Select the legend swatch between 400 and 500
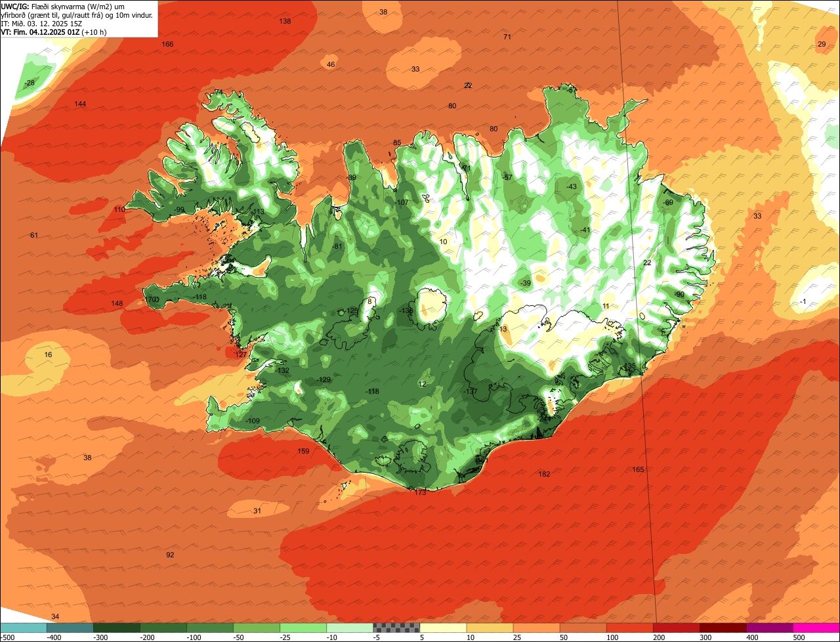 769,628
